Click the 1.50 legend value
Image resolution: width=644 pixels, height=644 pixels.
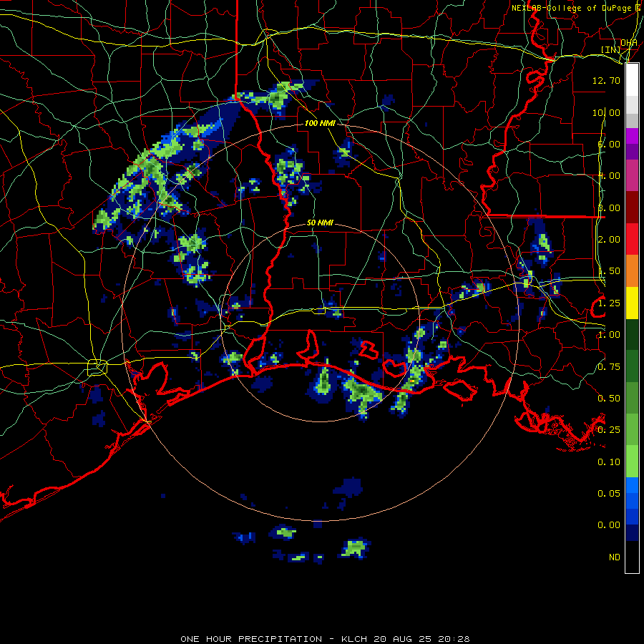(609, 271)
